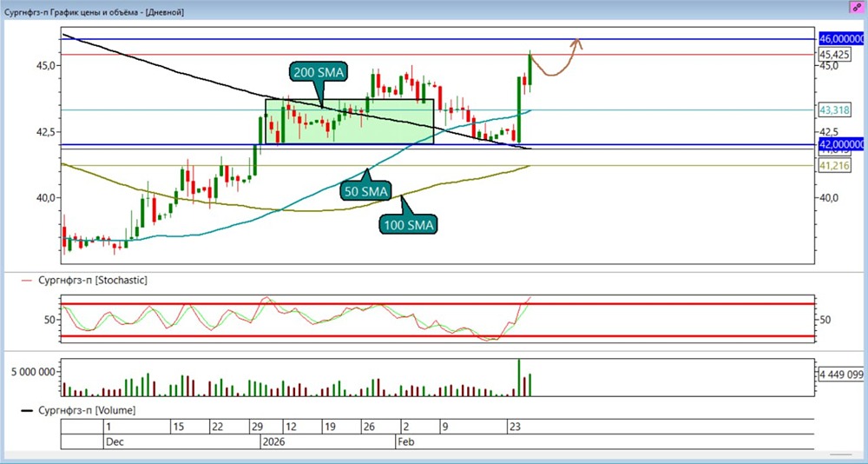Select the blue 42,000000 price level label

(x=841, y=144)
